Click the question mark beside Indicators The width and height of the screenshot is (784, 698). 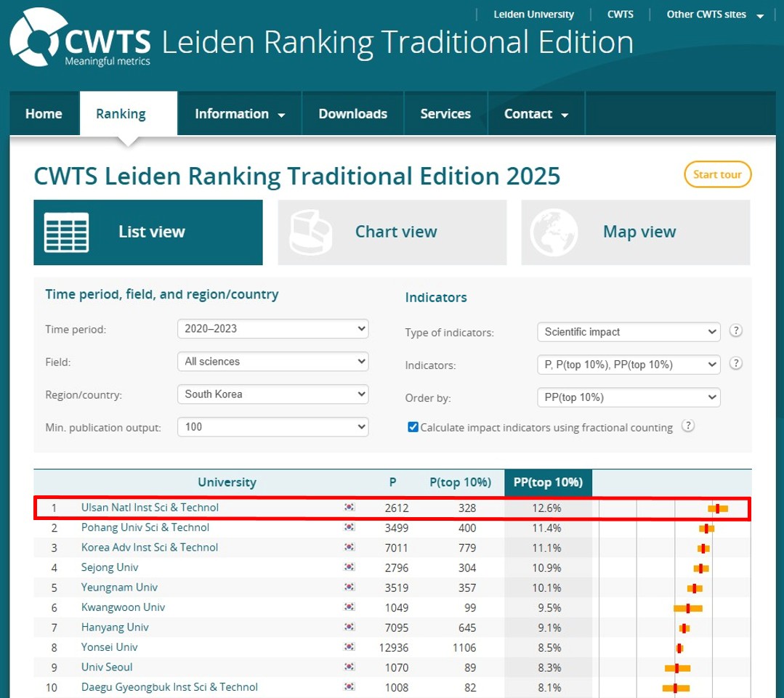[x=735, y=363]
